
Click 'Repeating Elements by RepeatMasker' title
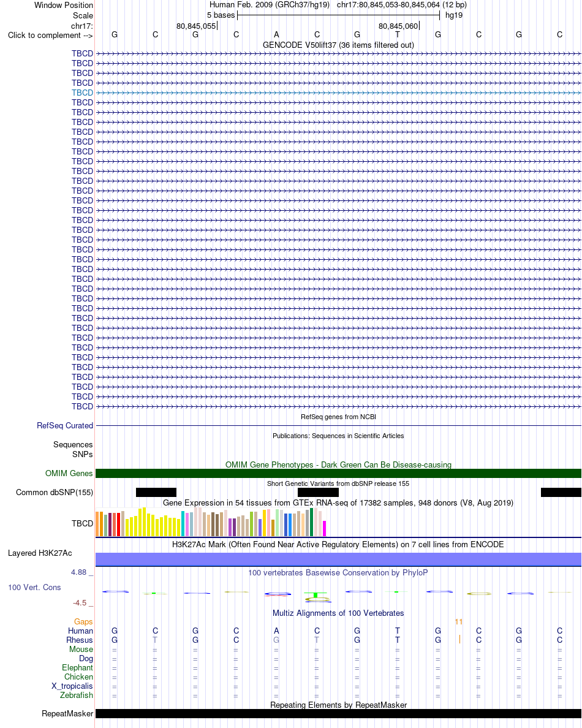click(x=338, y=705)
